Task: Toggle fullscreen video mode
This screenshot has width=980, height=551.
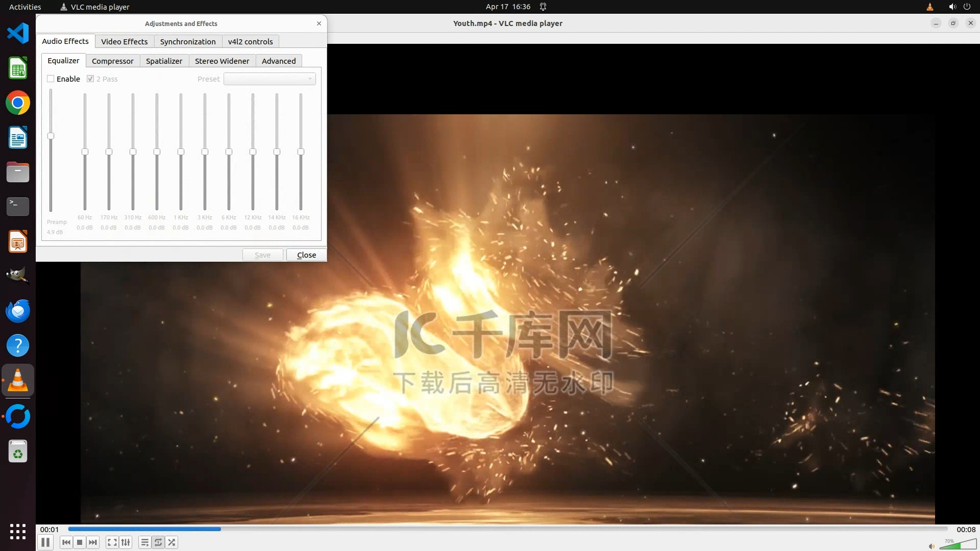Action: 112,542
